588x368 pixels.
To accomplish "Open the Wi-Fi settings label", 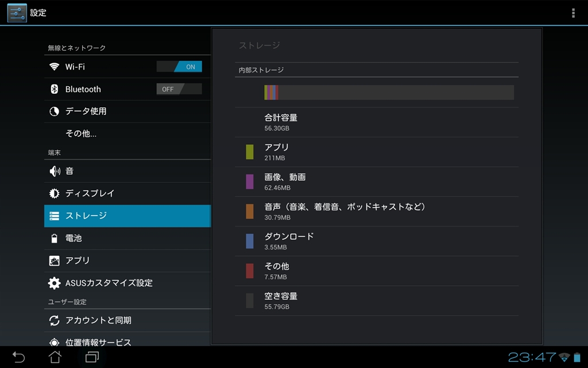I will pos(75,67).
